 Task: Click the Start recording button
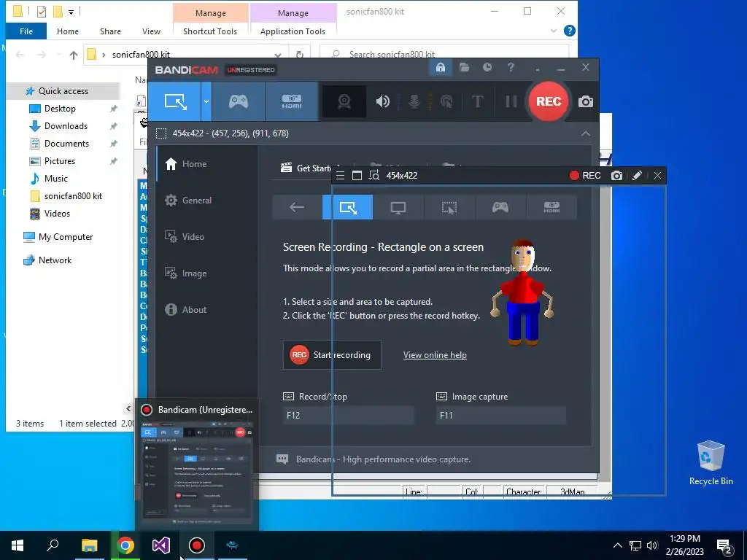point(332,355)
